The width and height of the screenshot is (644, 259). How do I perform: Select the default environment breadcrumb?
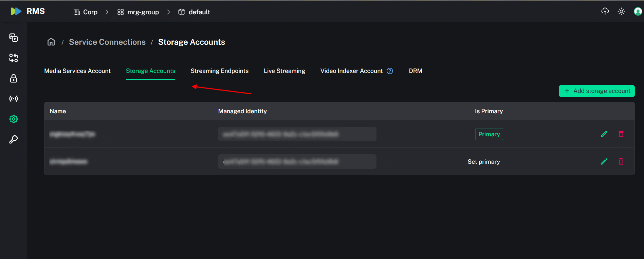[194, 12]
